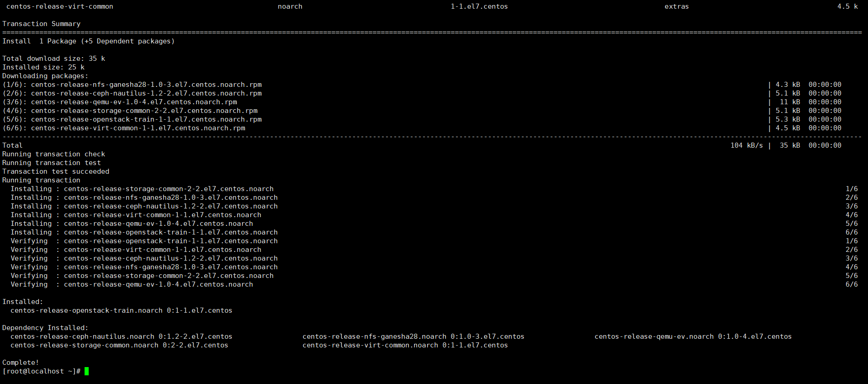
Task: Click the (2/6) ceph-nautilus rpm download line
Action: 132,93
